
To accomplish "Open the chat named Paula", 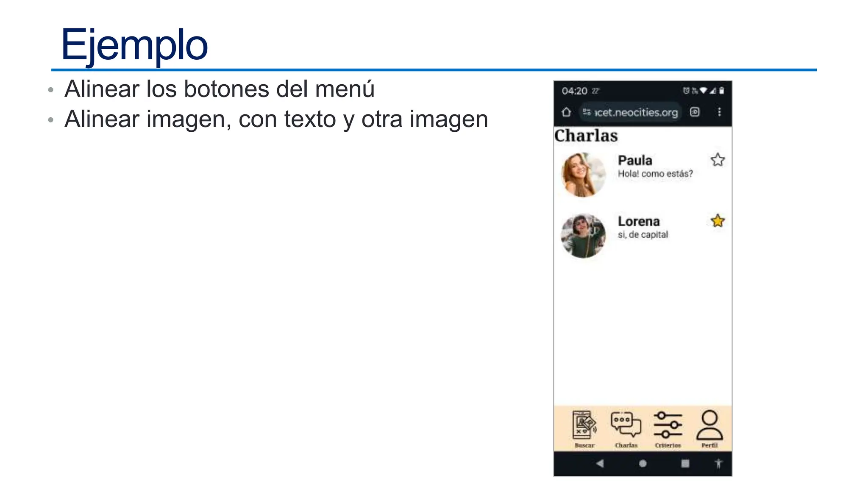I will point(635,161).
